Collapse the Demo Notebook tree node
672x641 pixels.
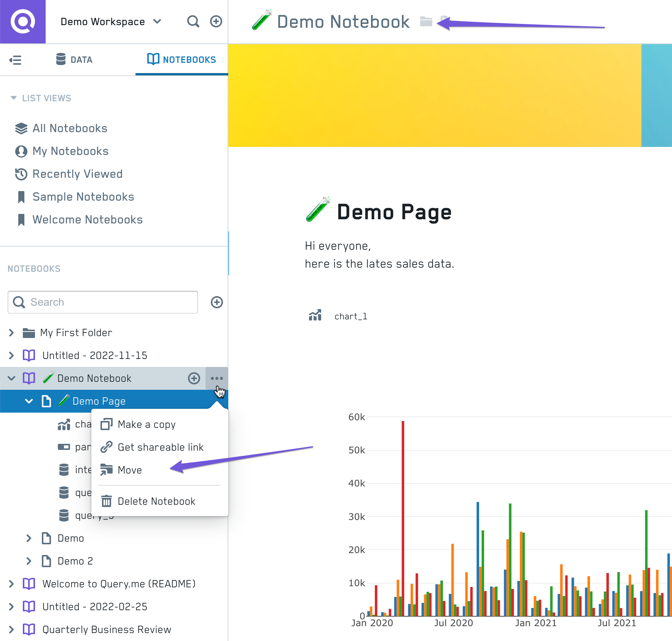pyautogui.click(x=11, y=378)
